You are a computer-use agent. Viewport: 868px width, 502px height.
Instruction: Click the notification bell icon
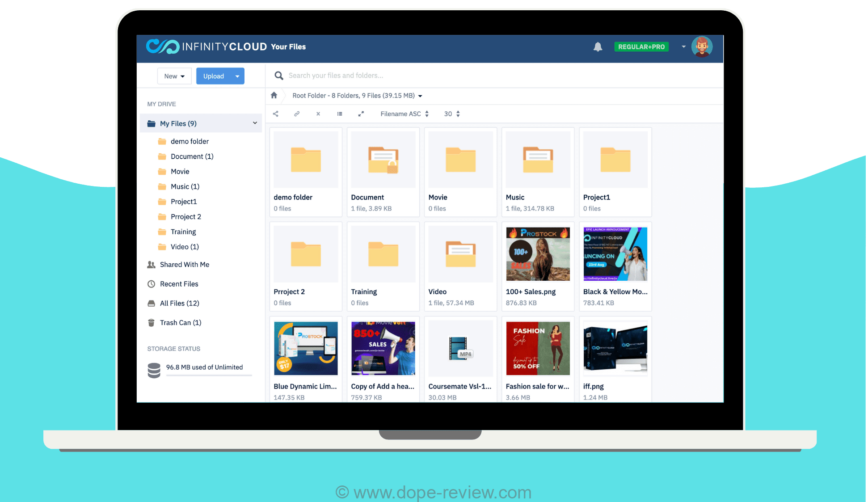click(598, 47)
